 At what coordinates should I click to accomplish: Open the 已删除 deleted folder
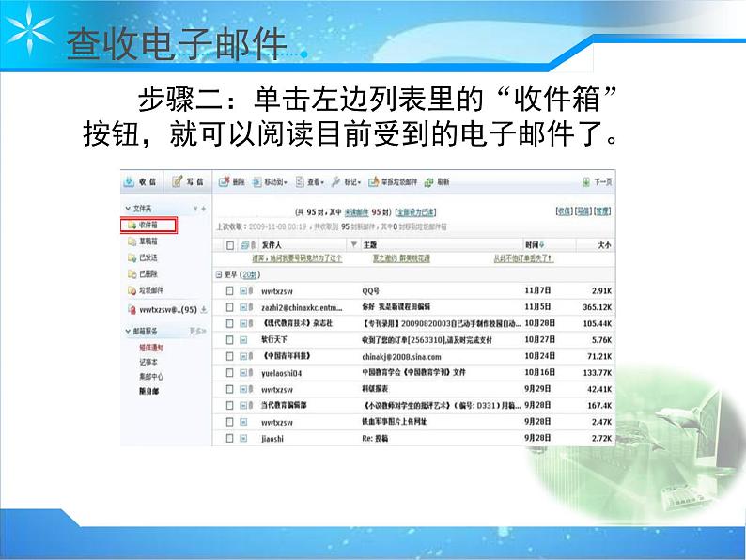tap(143, 273)
